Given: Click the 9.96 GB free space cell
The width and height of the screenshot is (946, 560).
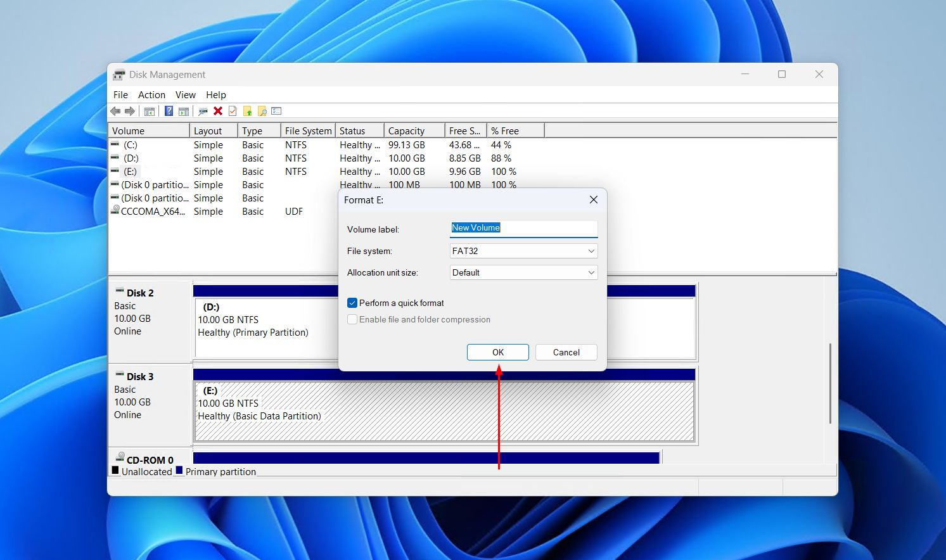Looking at the screenshot, I should pos(465,172).
